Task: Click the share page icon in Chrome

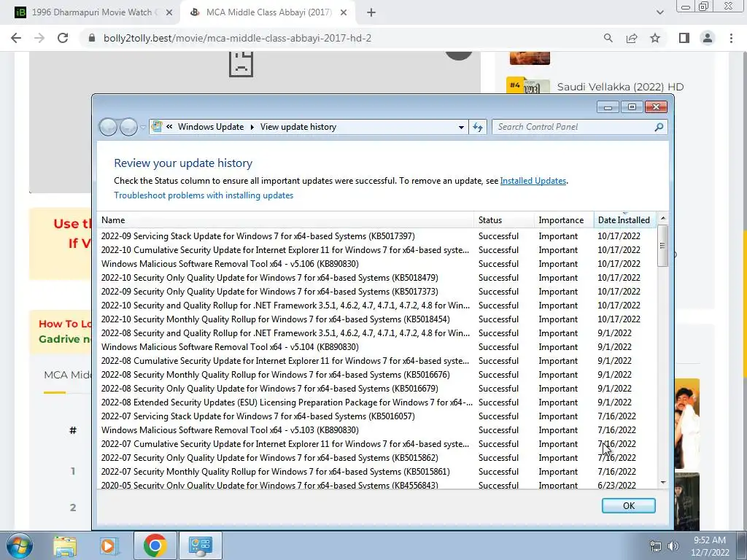Action: [x=632, y=38]
